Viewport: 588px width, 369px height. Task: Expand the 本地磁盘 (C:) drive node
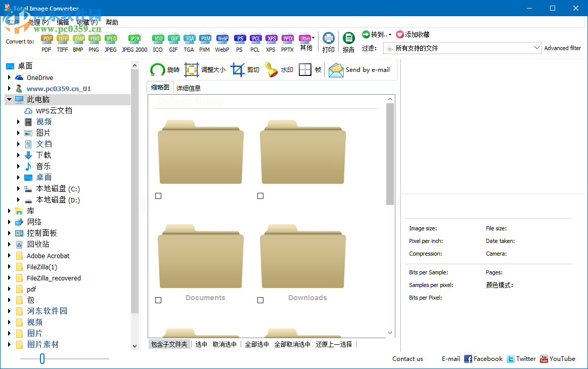coord(18,189)
